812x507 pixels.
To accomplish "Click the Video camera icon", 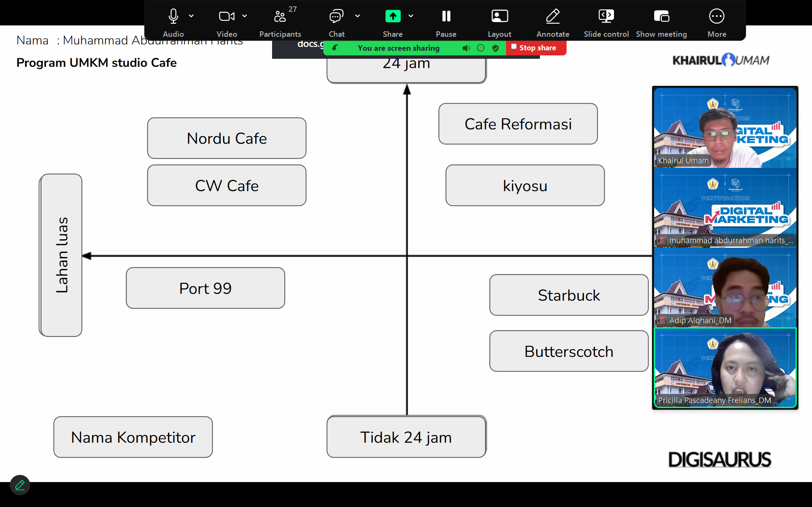I will coord(226,16).
